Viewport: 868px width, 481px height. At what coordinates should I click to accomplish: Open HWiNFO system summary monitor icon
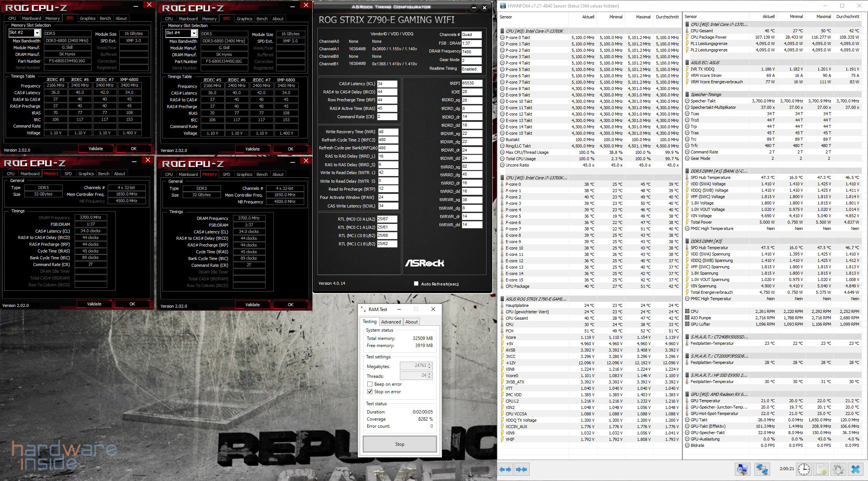742,469
